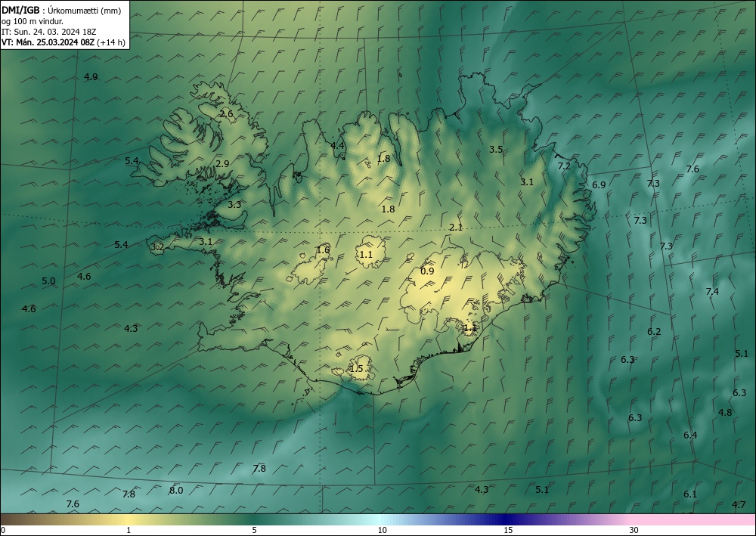The width and height of the screenshot is (756, 536).
Task: Click the 'VT: Mán. 25.03.2024 08Z' valid time
Action: coord(48,42)
